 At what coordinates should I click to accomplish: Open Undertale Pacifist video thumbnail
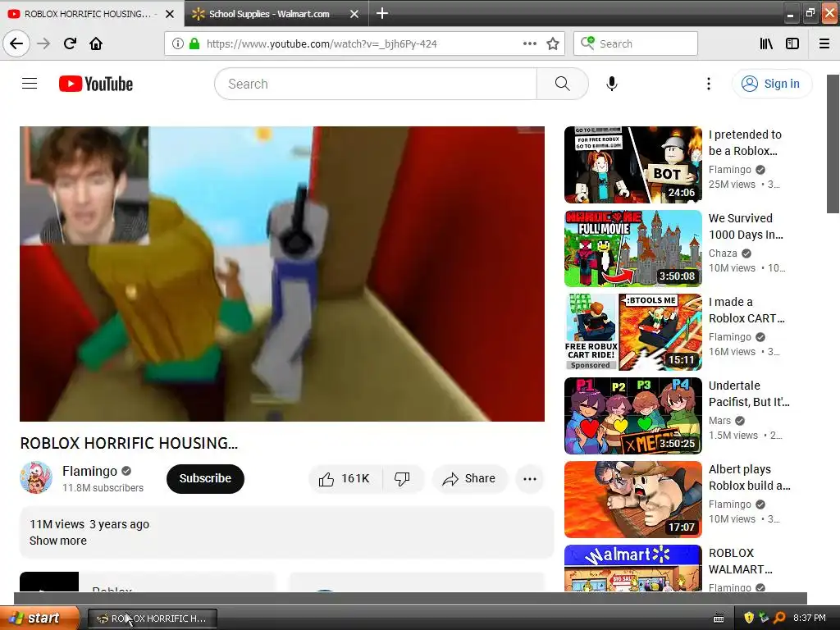[632, 415]
